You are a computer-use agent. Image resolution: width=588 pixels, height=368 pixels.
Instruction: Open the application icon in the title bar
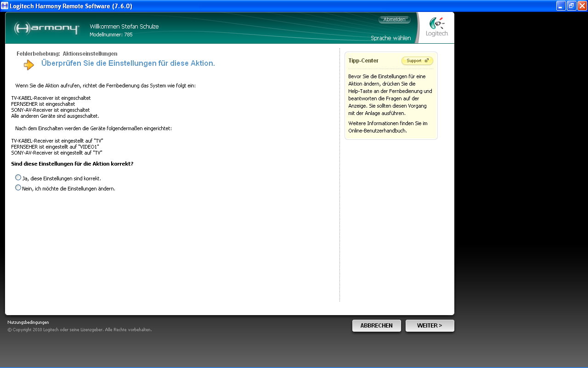5,6
